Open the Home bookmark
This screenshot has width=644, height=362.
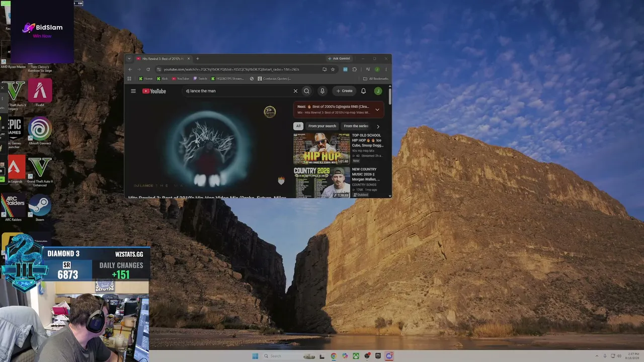click(145, 78)
